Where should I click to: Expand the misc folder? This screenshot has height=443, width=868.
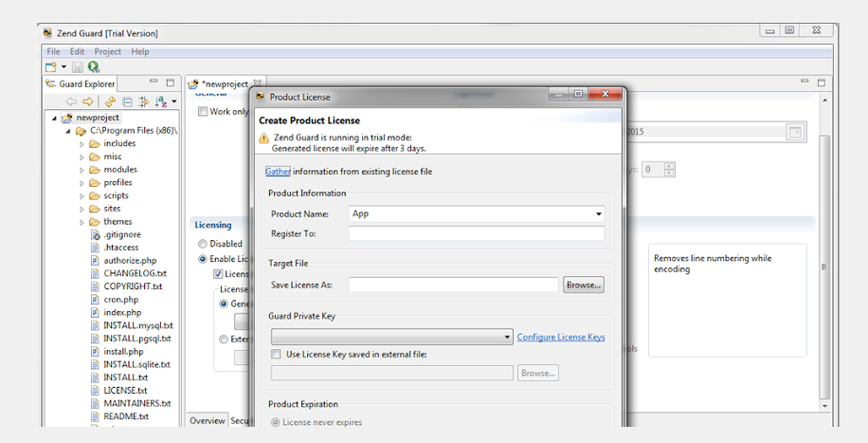pos(81,157)
